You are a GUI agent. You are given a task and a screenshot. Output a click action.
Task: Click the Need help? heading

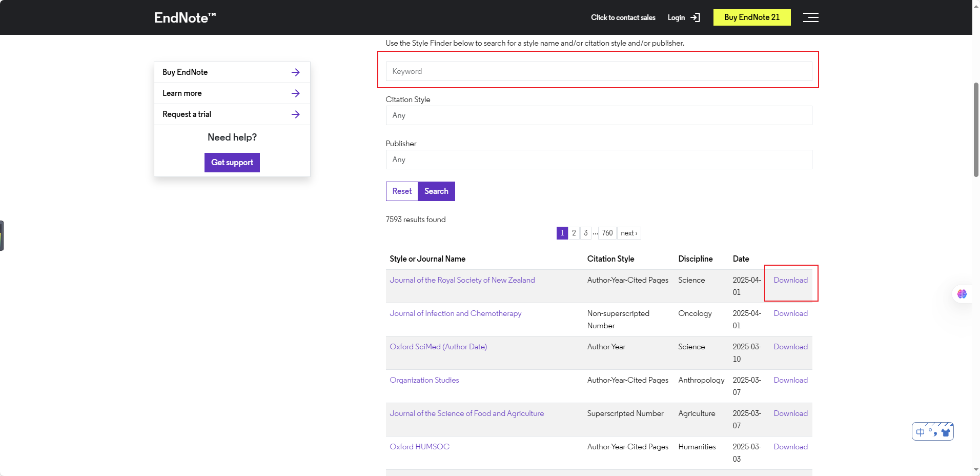tap(232, 137)
